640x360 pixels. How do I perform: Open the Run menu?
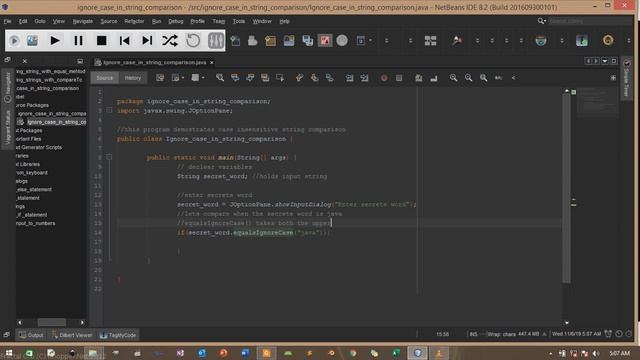(156, 21)
